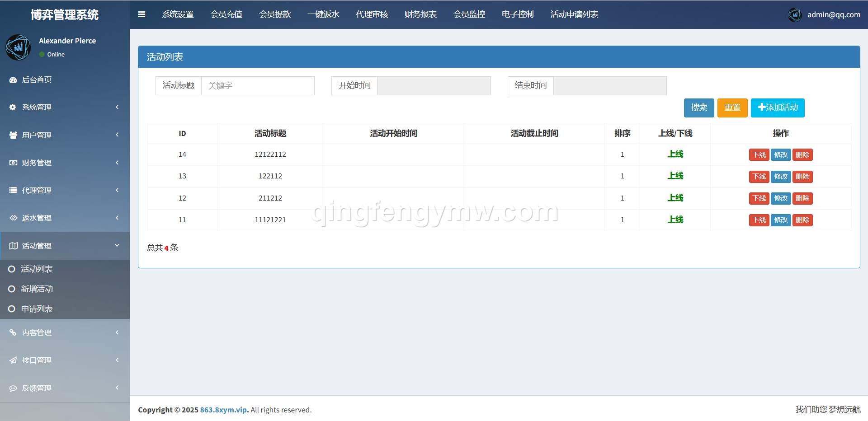
Task: Open 会员充值 in the top menu
Action: tap(226, 14)
